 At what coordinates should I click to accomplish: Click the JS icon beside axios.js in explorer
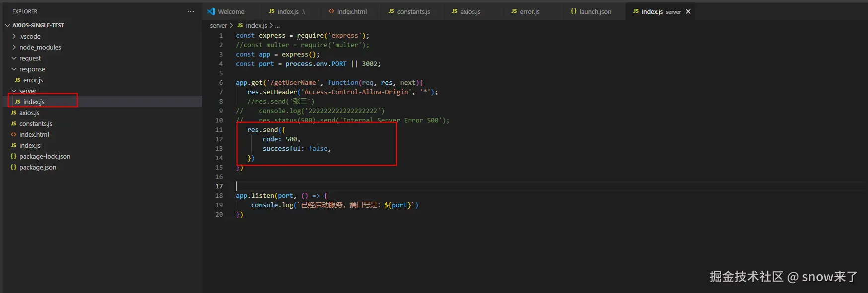tap(13, 113)
